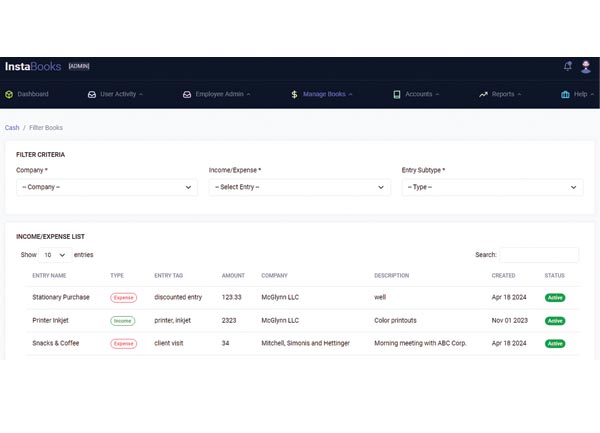Focus the Search input field
The image size is (600, 433).
point(539,255)
